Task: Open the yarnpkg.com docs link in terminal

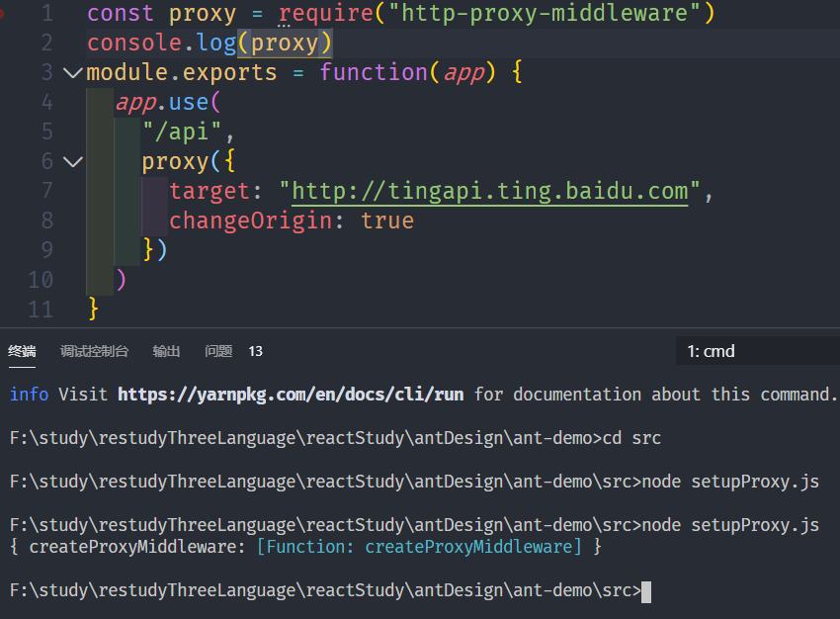Action: point(291,395)
